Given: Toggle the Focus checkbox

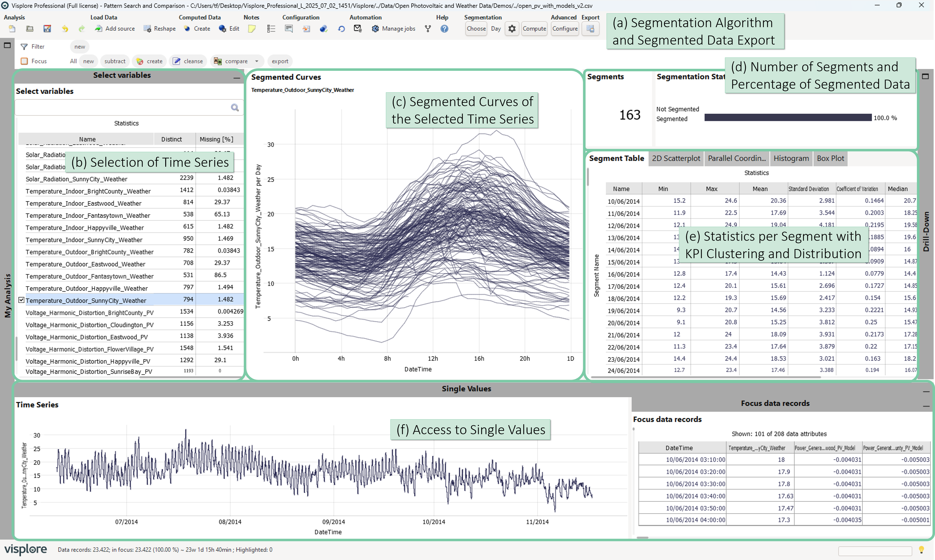Looking at the screenshot, I should coord(24,61).
